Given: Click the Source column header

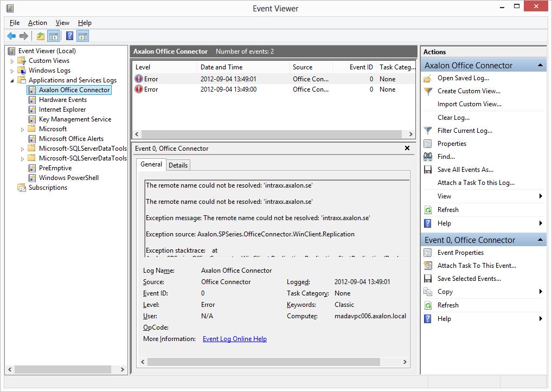Looking at the screenshot, I should pos(311,67).
